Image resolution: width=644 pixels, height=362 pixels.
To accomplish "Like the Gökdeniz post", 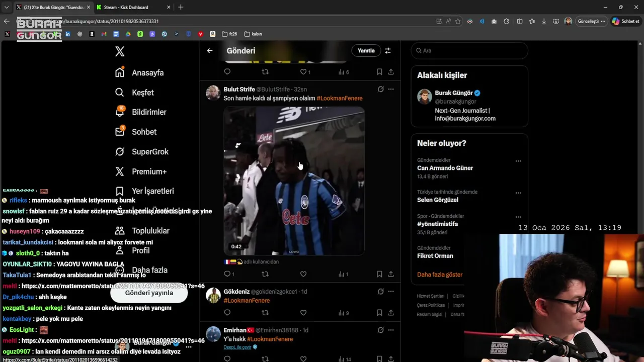I will pyautogui.click(x=303, y=313).
